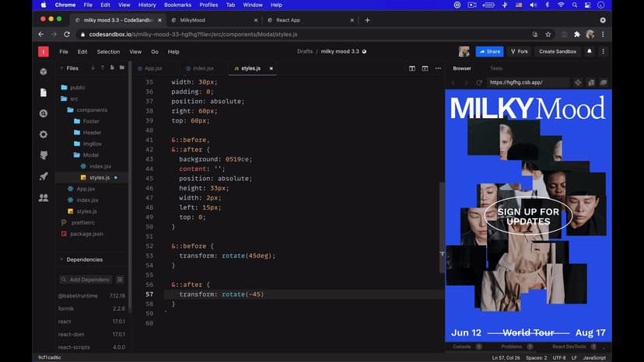Viewport: 644px width, 362px height.
Task: Click the notifications bell icon
Action: pos(589,51)
